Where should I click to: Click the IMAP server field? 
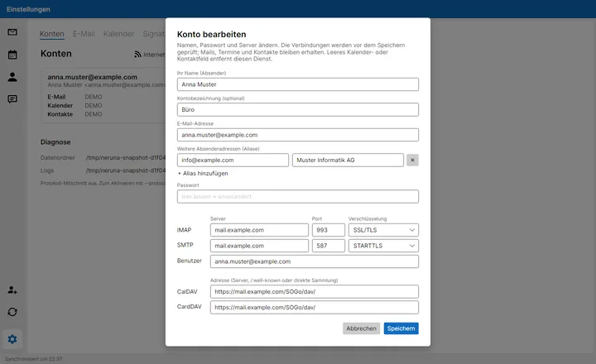259,230
